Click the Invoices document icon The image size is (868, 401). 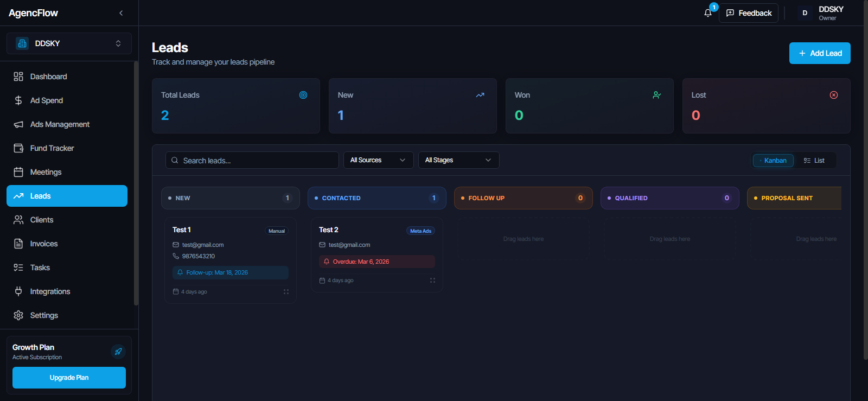coord(18,244)
